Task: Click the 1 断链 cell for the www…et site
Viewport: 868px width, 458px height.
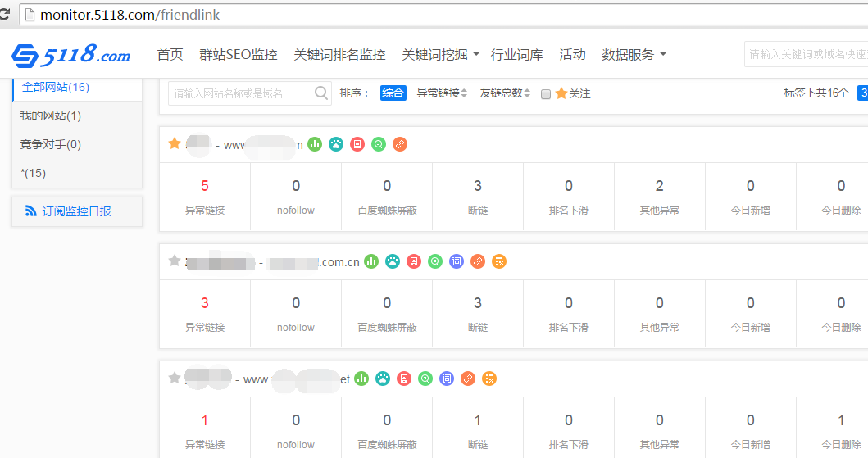Action: pyautogui.click(x=478, y=428)
